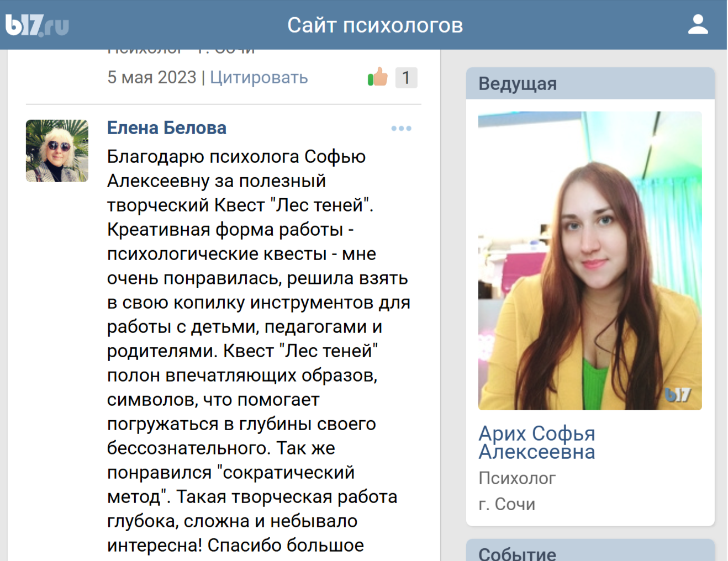The width and height of the screenshot is (728, 561).
Task: Click the like counter showing 1
Action: click(x=406, y=78)
